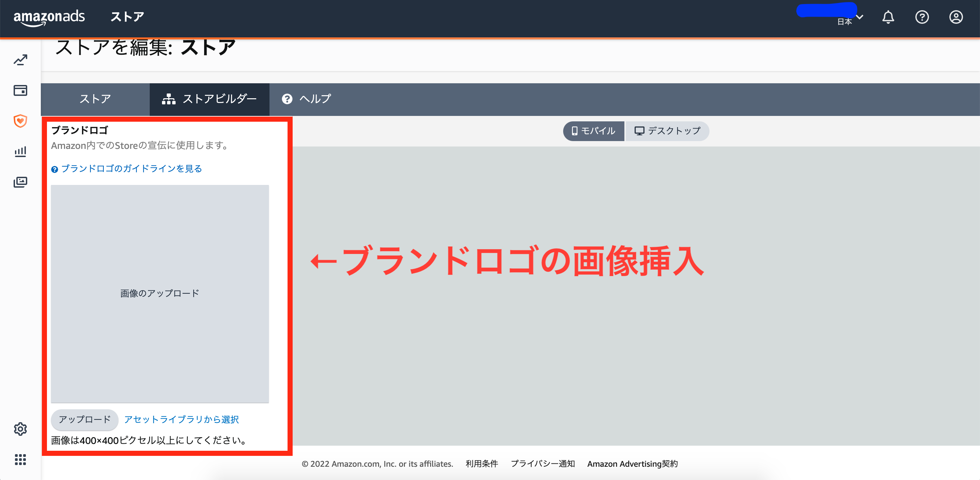The width and height of the screenshot is (980, 480).
Task: Open the プライバシー通知 footer link
Action: pyautogui.click(x=543, y=464)
